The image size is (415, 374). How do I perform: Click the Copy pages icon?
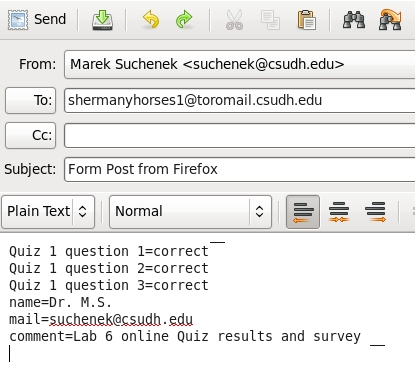point(270,20)
